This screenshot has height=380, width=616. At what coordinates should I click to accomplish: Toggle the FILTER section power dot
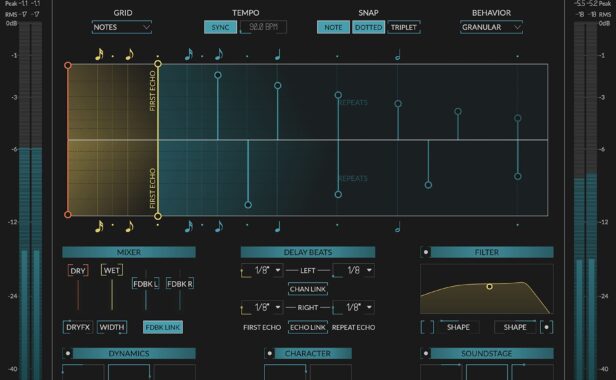click(425, 252)
